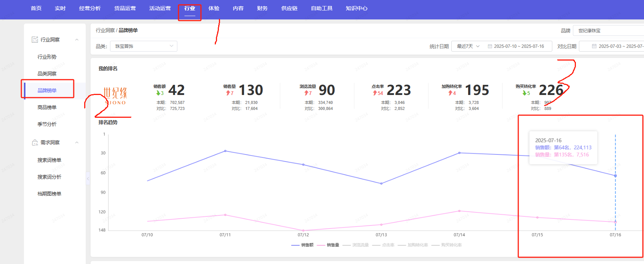This screenshot has height=264, width=644.
Task: Switch to the 经营分析 top tab
Action: pos(90,8)
